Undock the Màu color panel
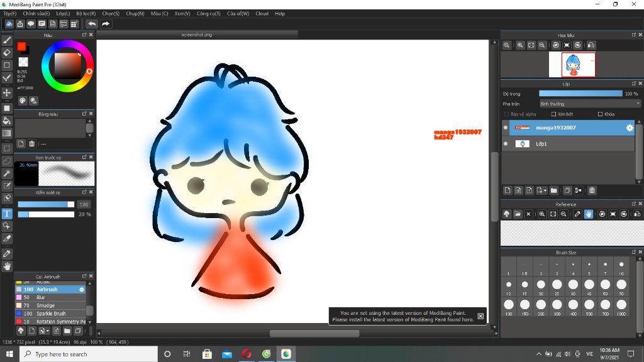The image size is (644, 362). point(84,35)
